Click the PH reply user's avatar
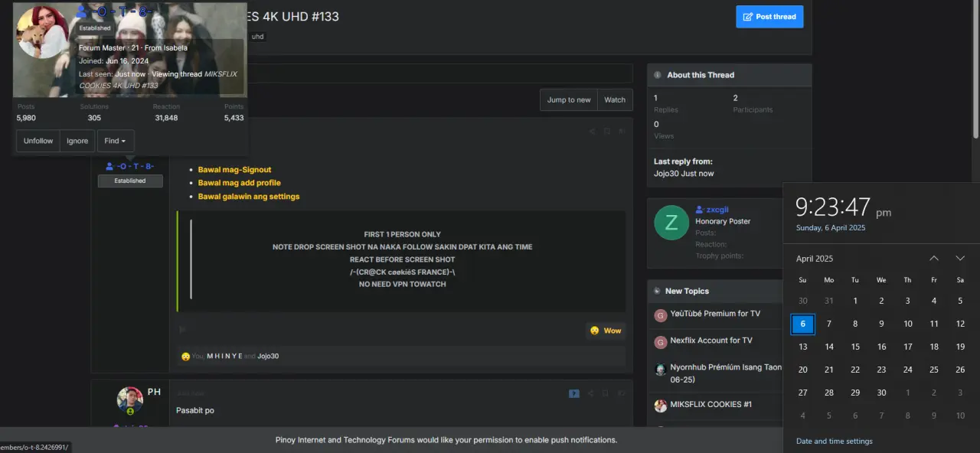The width and height of the screenshot is (980, 453). point(130,400)
